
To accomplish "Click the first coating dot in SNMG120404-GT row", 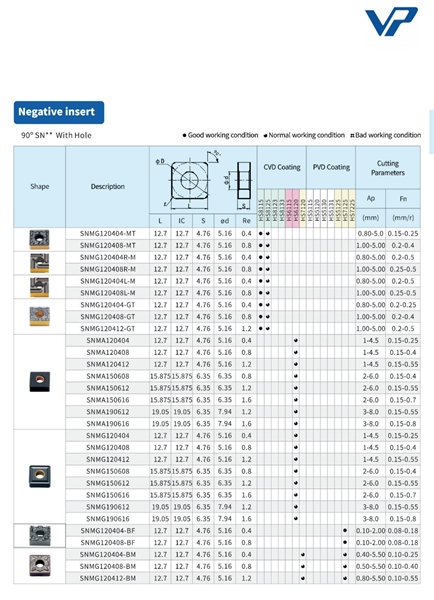I will tap(261, 305).
